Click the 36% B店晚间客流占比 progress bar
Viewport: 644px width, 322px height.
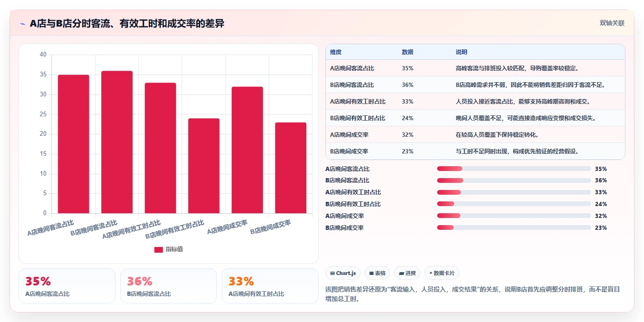coord(514,180)
